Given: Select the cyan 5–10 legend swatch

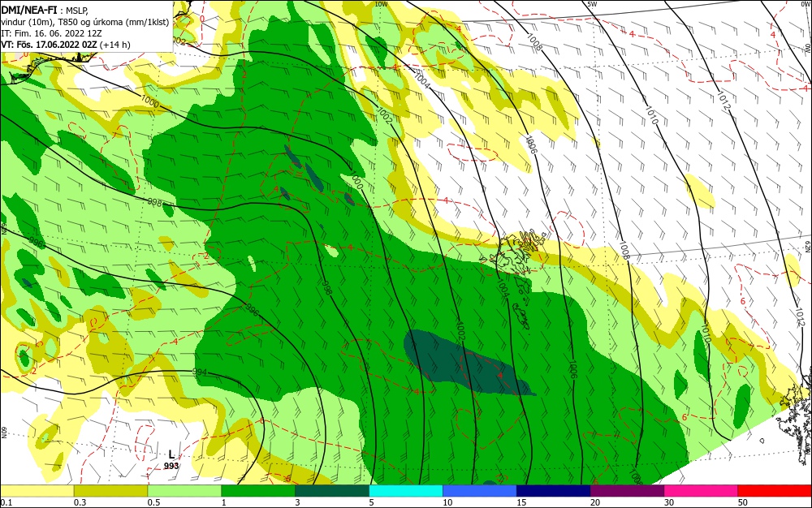Looking at the screenshot, I should pyautogui.click(x=406, y=491).
